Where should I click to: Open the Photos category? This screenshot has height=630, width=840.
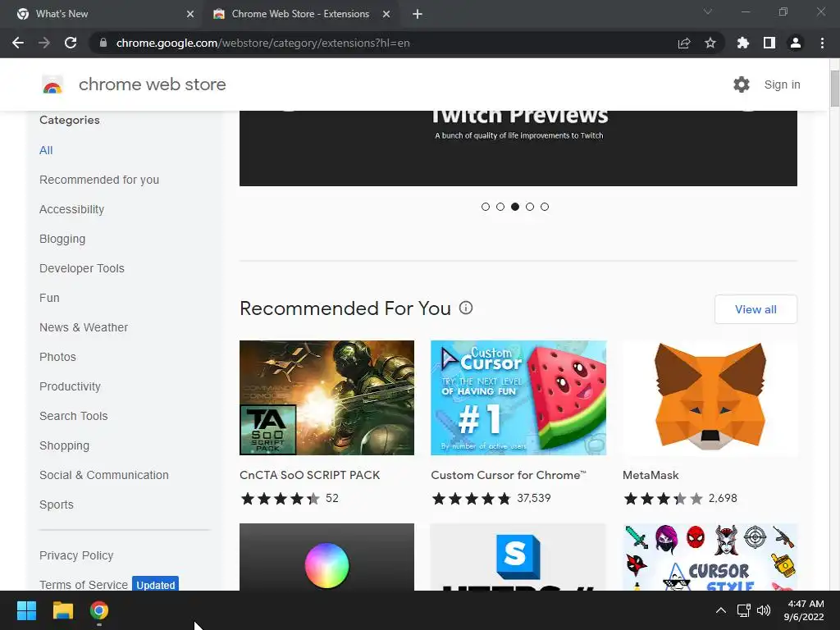coord(58,357)
